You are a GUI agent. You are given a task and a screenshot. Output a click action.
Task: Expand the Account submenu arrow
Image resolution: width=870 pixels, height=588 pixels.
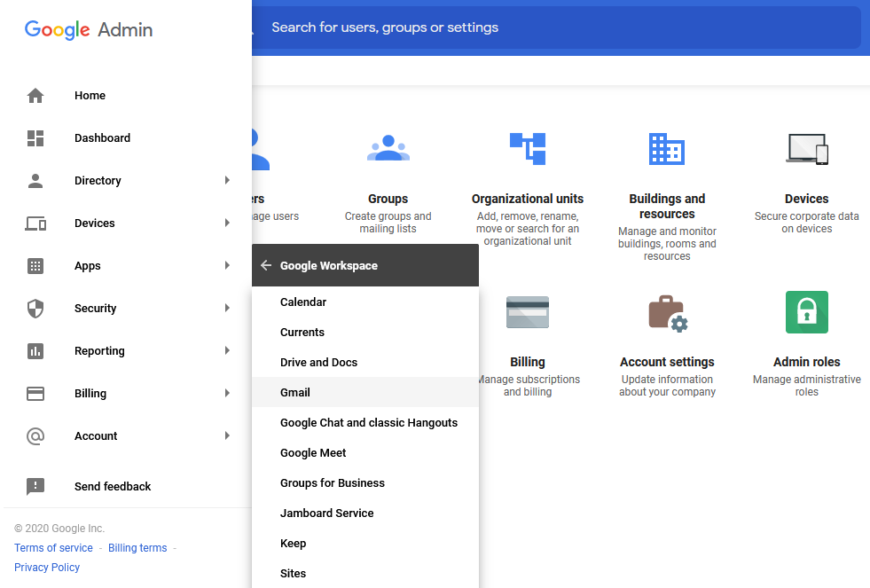[227, 436]
